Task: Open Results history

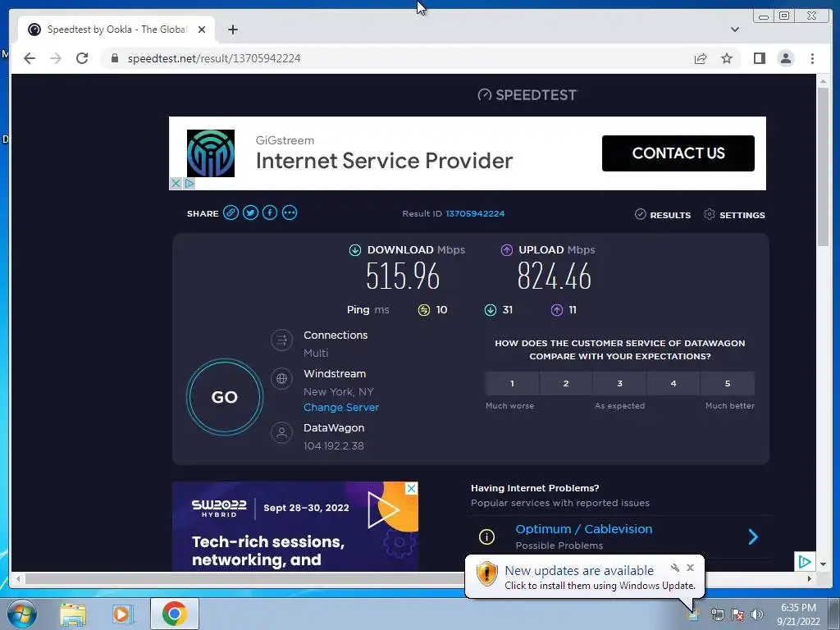Action: (663, 214)
